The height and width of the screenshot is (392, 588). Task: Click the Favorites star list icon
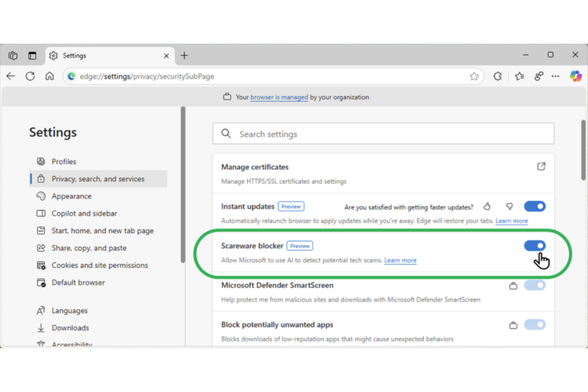coord(520,76)
